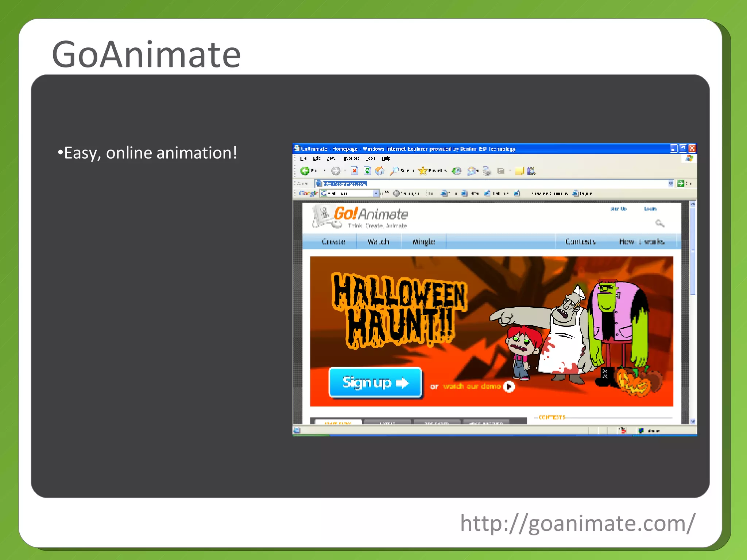
Task: Open the address bar dropdown arrow
Action: (x=671, y=183)
